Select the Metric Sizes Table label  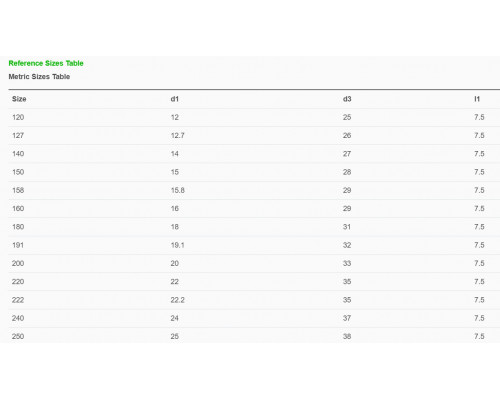click(39, 77)
